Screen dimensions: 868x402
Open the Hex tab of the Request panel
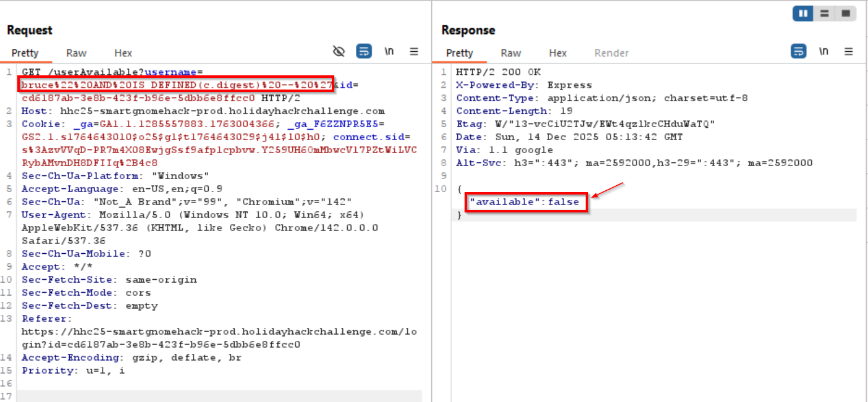123,53
